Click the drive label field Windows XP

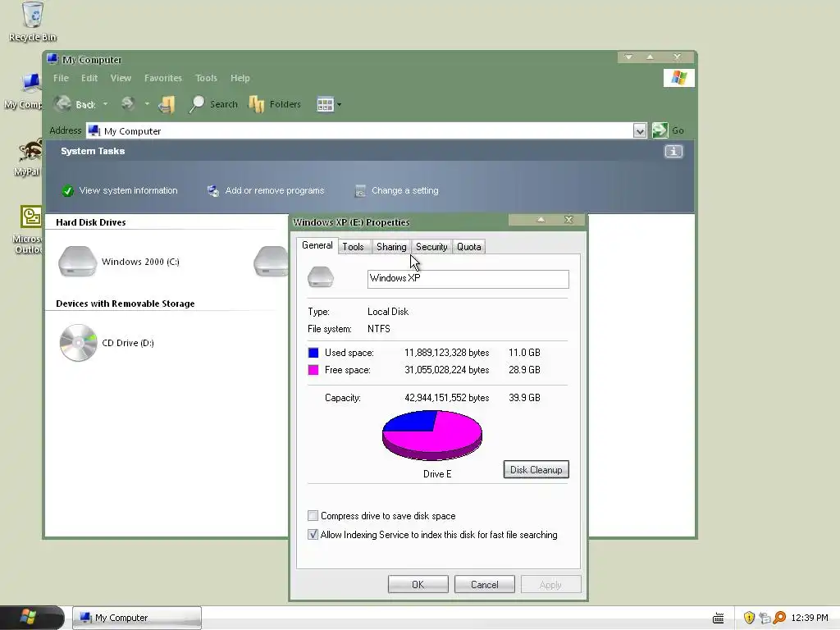coord(468,279)
